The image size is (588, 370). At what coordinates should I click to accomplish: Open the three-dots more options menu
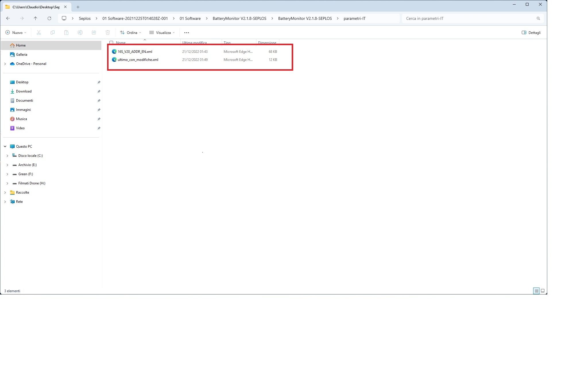(187, 32)
